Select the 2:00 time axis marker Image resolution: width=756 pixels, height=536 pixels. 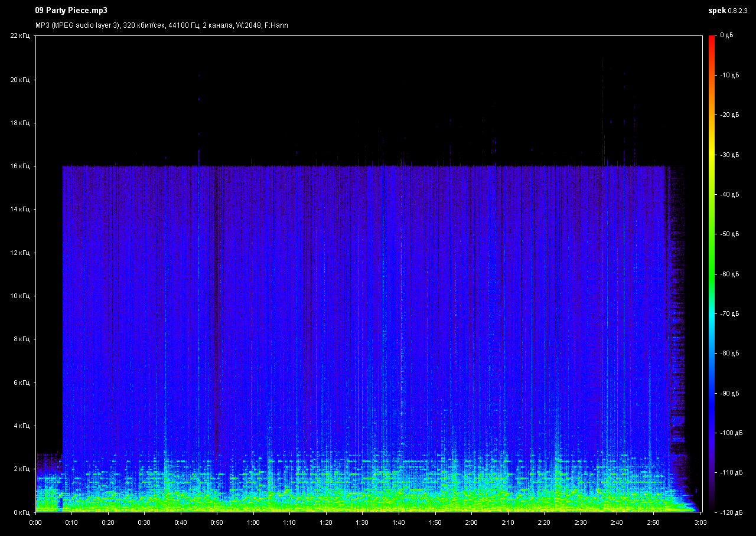point(471,522)
